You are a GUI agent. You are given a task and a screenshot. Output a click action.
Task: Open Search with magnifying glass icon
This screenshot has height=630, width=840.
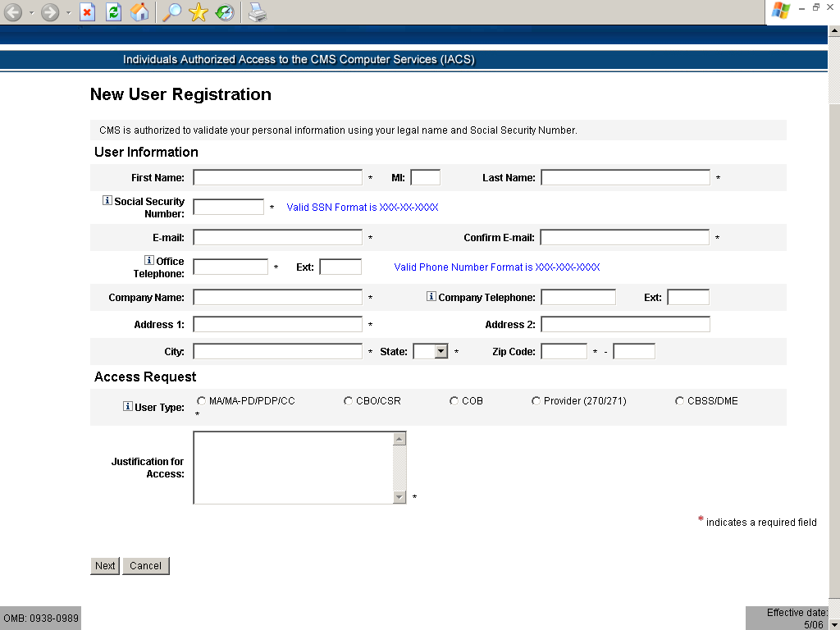171,12
